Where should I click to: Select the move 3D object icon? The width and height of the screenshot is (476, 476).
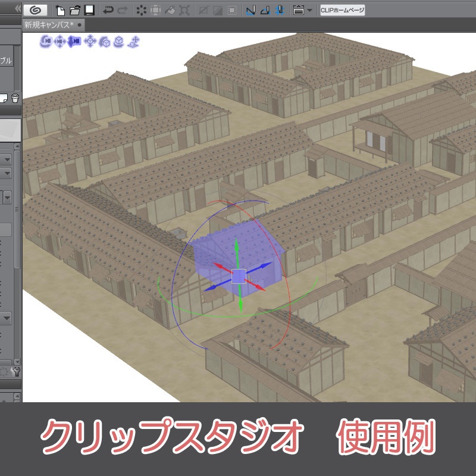click(91, 42)
